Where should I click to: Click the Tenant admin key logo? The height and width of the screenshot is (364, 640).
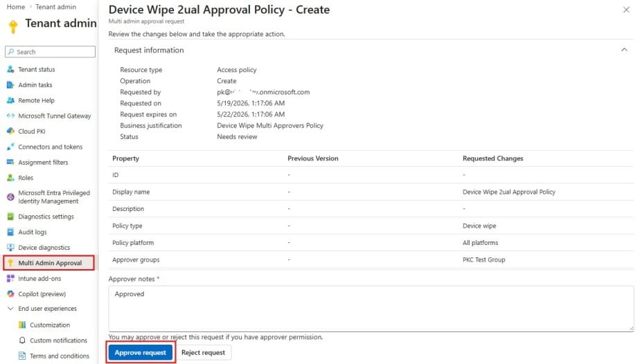[13, 27]
